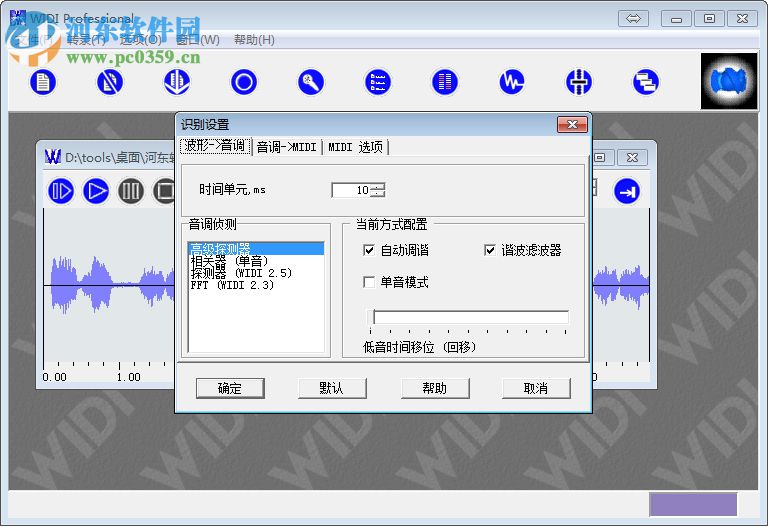Click the stacked windows toolbar icon

[646, 82]
